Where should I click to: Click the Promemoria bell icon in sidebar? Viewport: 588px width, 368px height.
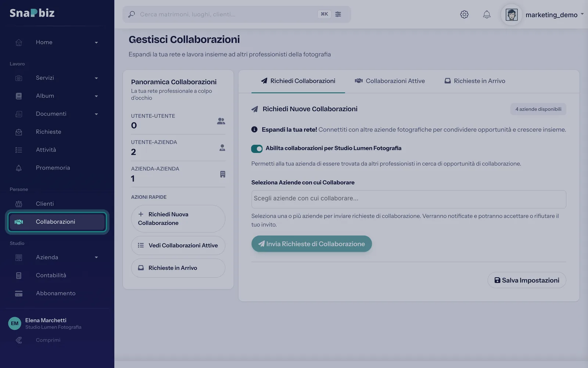click(x=19, y=168)
